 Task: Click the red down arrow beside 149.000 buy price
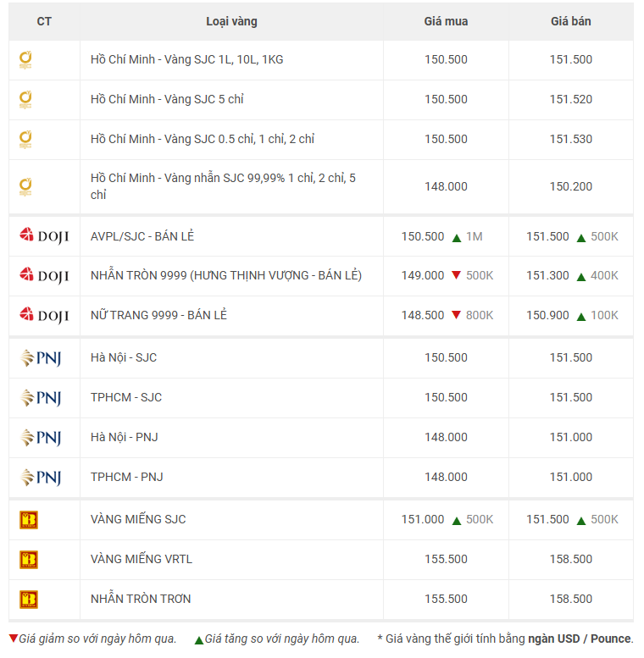tap(456, 276)
